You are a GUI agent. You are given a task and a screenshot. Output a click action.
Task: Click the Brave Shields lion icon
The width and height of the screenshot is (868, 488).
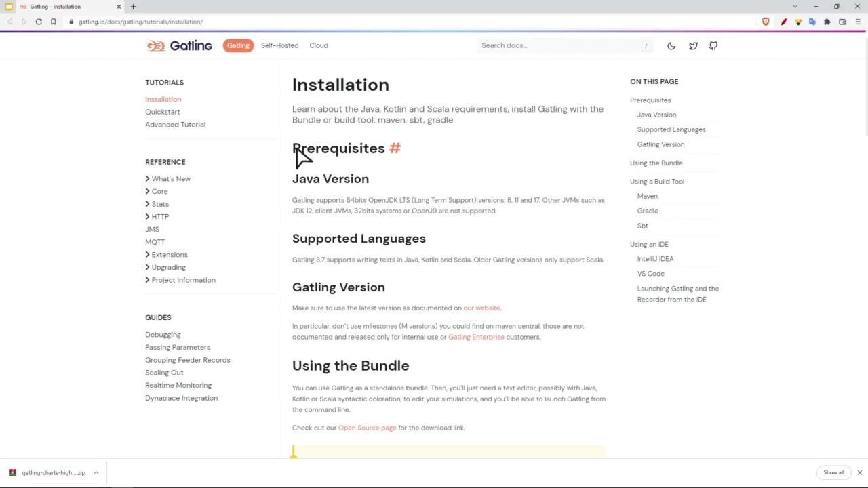pyautogui.click(x=766, y=22)
